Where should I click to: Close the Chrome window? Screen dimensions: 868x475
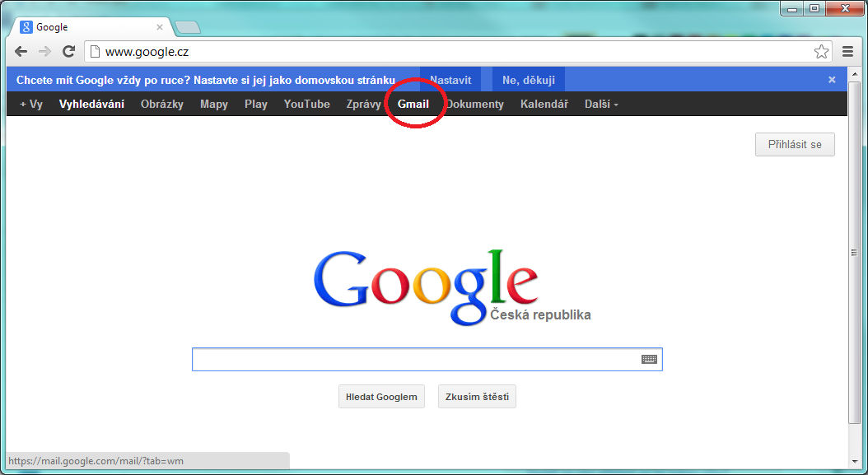pos(845,8)
